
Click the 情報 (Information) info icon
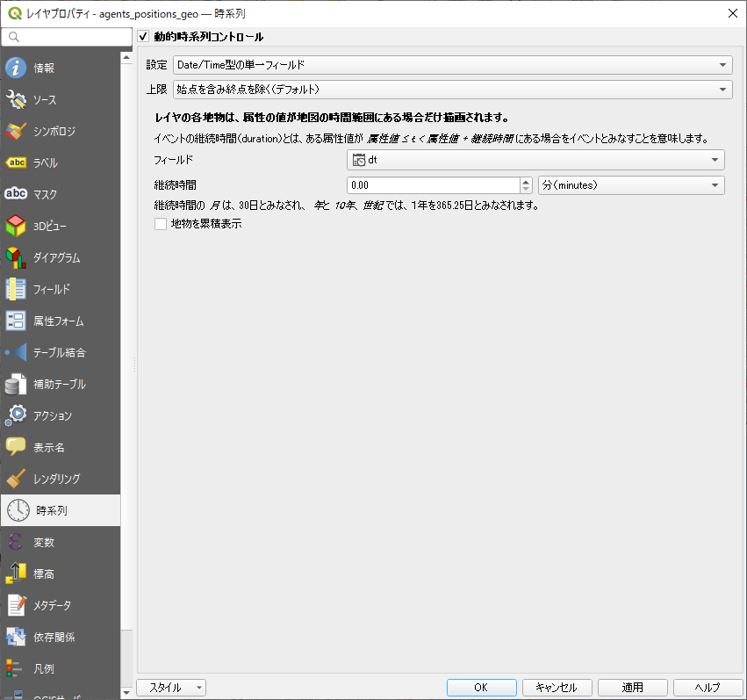[17, 69]
